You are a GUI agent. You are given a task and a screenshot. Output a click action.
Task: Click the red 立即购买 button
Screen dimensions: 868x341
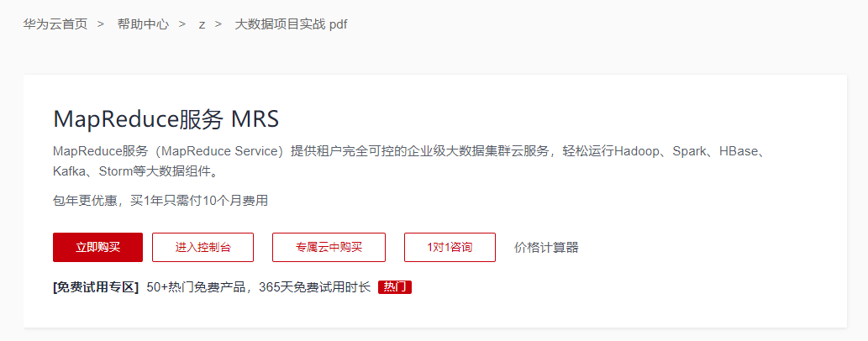tap(98, 247)
